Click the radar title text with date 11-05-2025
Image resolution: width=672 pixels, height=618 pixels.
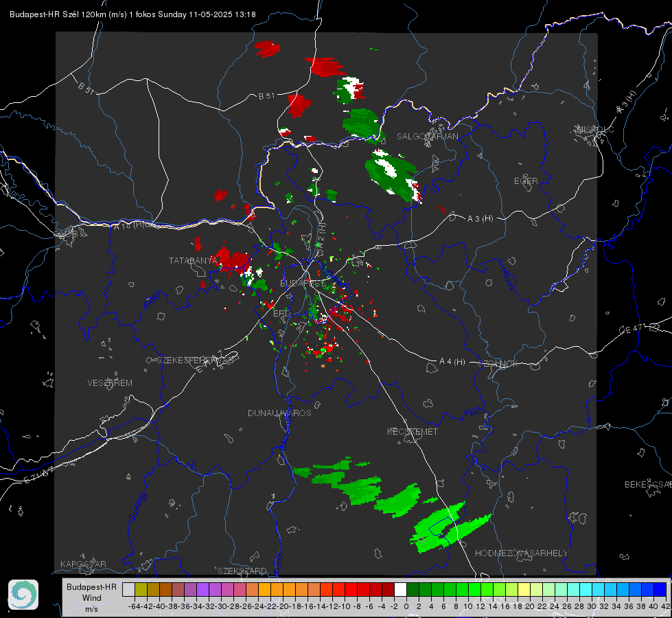[133, 14]
